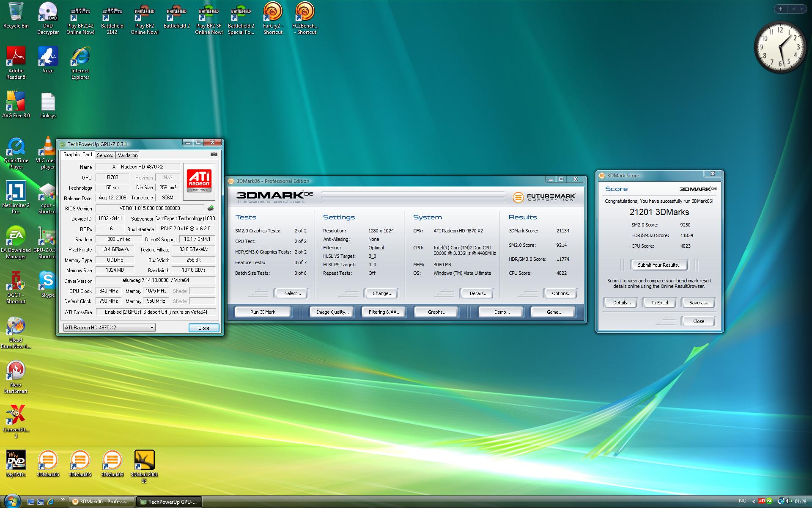Open ConvertXtoDVD 3 icon
Viewport: 812px width, 508px height.
coord(16,422)
